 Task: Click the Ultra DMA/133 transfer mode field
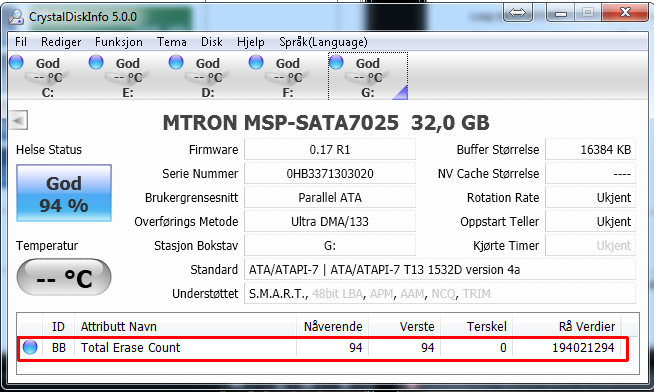(330, 221)
